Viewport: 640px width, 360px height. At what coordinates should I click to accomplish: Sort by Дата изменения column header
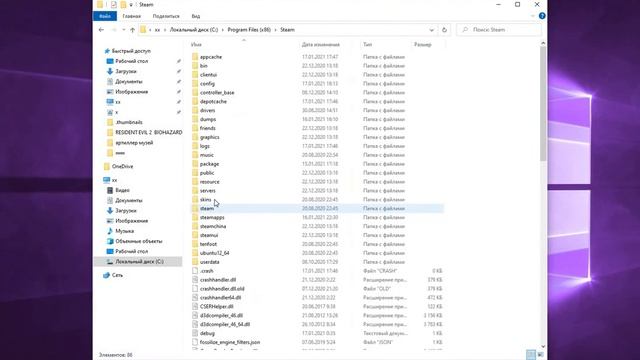pyautogui.click(x=321, y=44)
